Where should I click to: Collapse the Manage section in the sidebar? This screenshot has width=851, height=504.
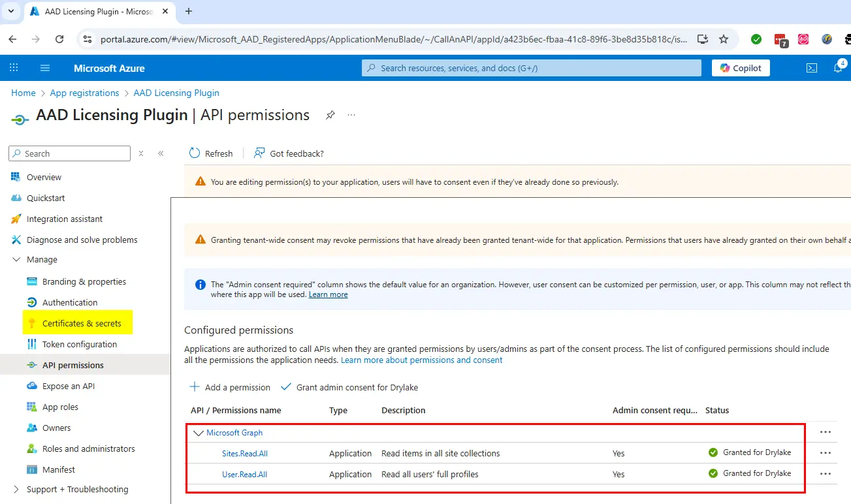point(16,260)
